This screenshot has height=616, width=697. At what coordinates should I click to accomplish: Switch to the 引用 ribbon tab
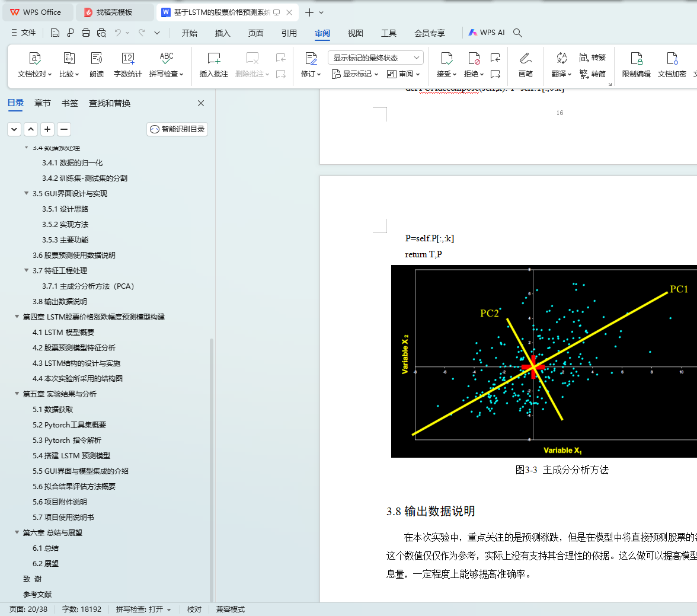[289, 33]
